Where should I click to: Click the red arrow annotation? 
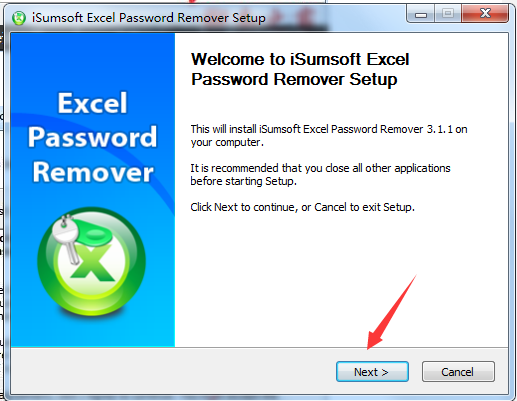click(x=392, y=312)
